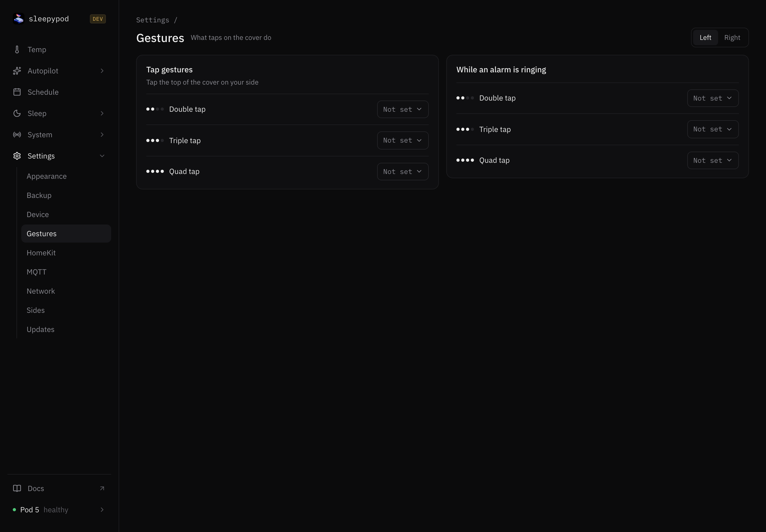Click the Docs book icon
The image size is (766, 532).
coord(17,488)
